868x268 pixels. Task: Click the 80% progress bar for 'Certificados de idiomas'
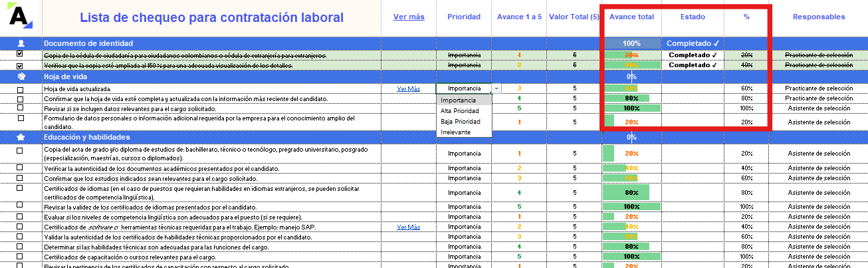(x=626, y=193)
